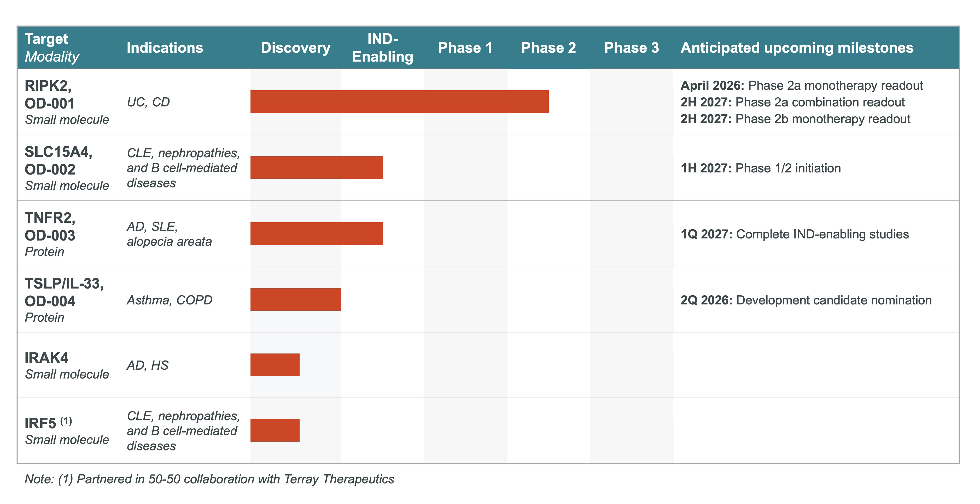Select the Indications column header
The image size is (980, 504).
(165, 47)
